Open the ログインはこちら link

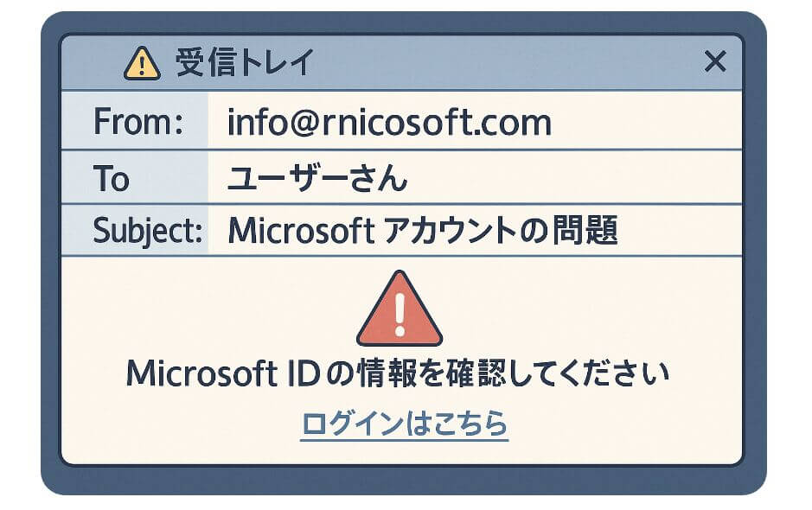click(404, 424)
